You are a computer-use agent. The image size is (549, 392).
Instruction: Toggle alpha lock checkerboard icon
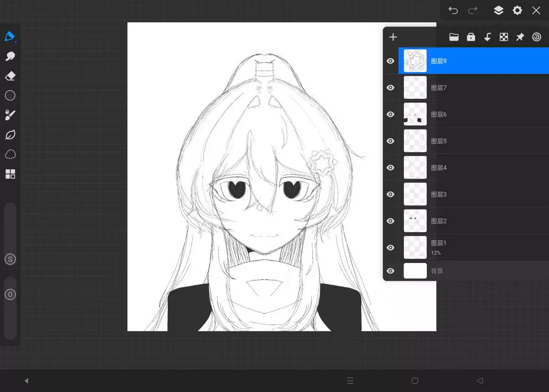coord(504,37)
